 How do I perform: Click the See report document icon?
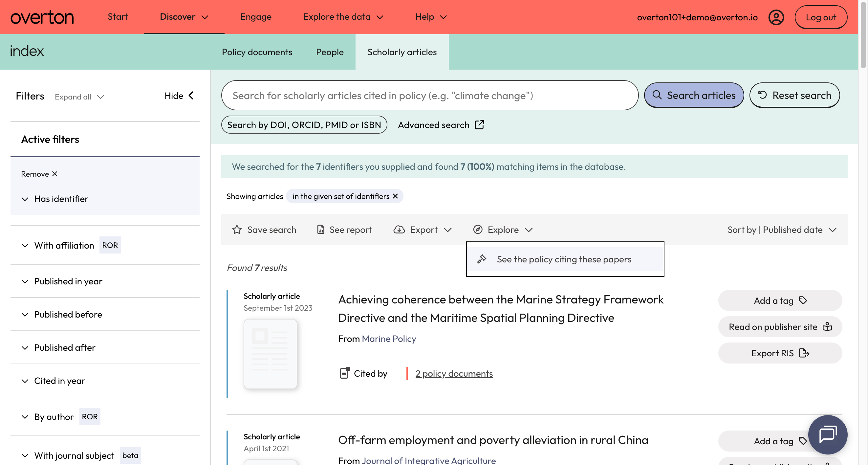click(x=320, y=230)
